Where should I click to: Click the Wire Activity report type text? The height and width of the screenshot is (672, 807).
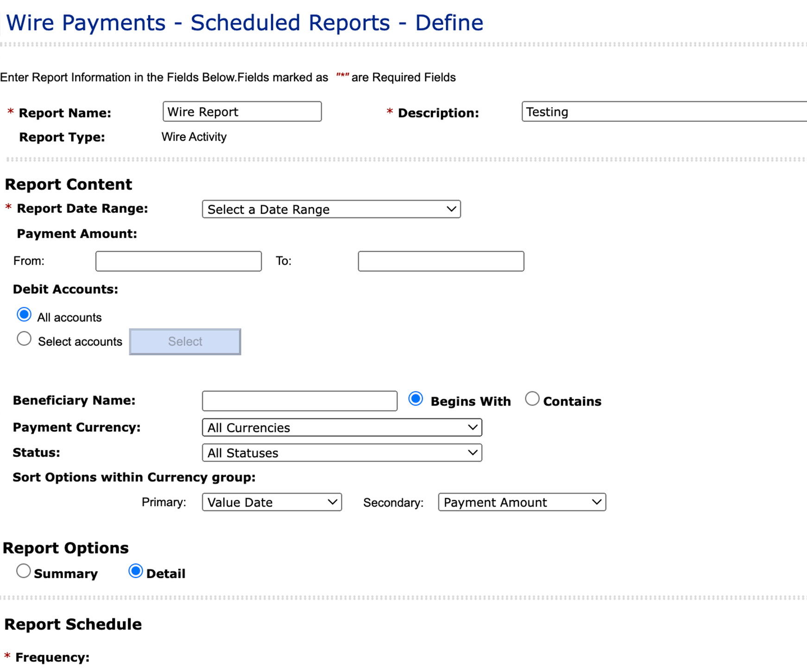pos(194,137)
